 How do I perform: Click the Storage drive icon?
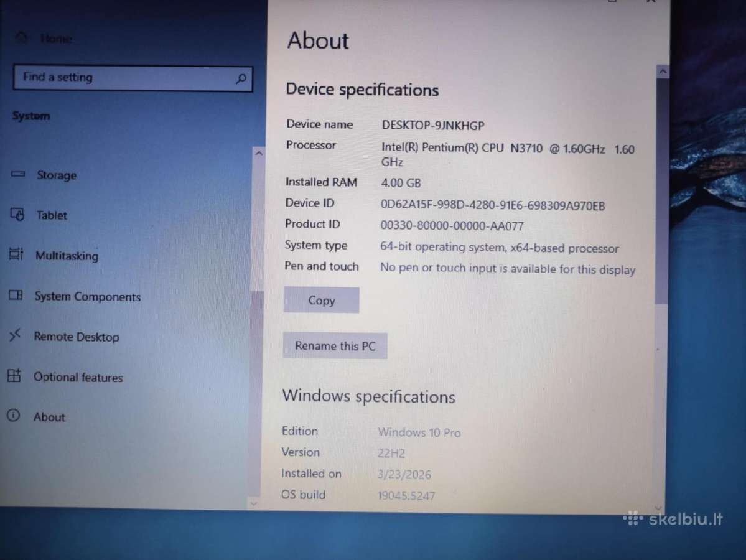tap(18, 174)
